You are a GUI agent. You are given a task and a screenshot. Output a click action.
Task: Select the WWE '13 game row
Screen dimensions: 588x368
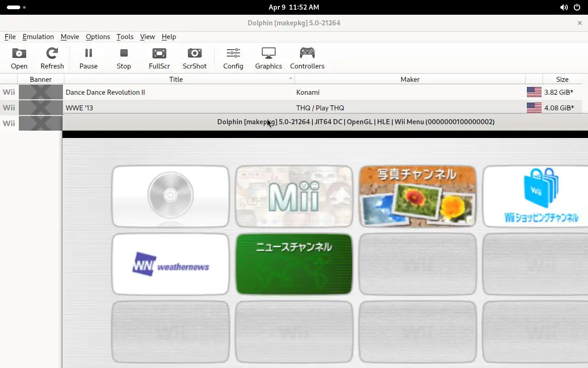click(x=291, y=108)
